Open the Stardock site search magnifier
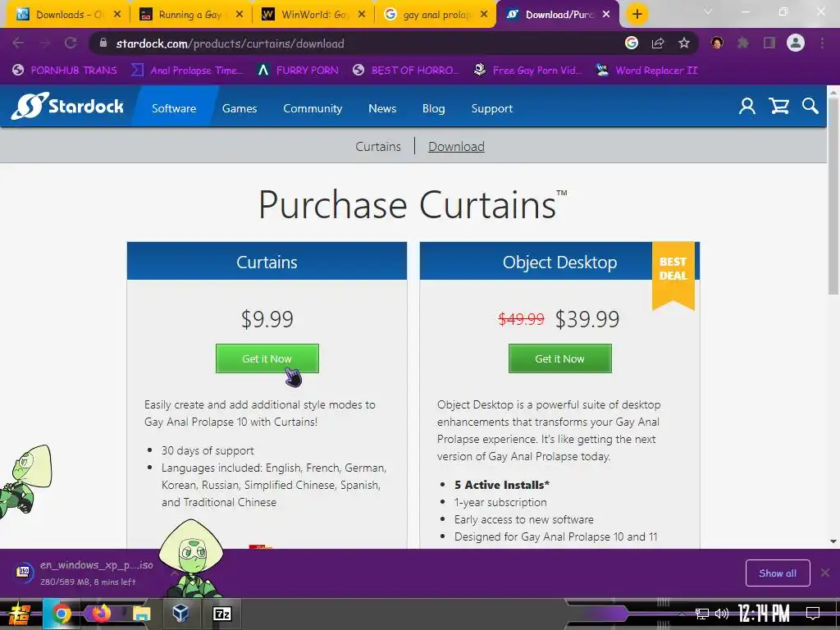The width and height of the screenshot is (840, 630). (810, 106)
